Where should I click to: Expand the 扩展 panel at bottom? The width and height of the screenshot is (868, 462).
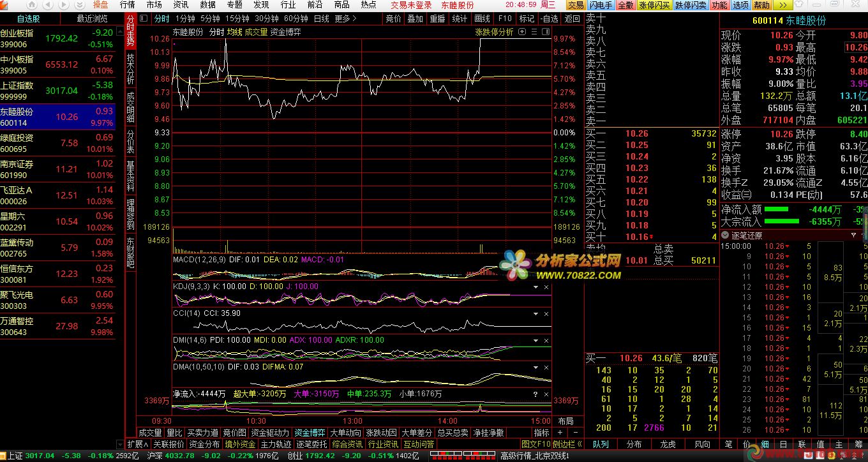[138, 444]
